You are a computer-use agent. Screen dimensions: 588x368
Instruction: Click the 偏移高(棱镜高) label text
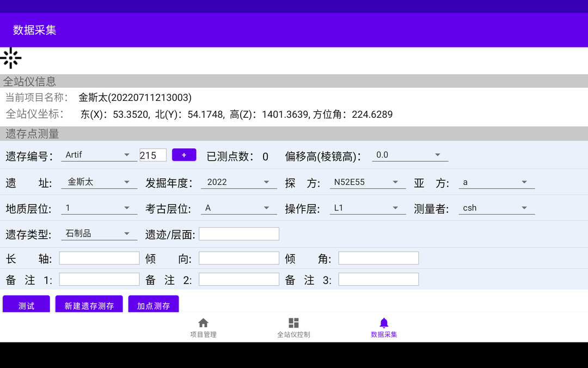click(x=323, y=156)
